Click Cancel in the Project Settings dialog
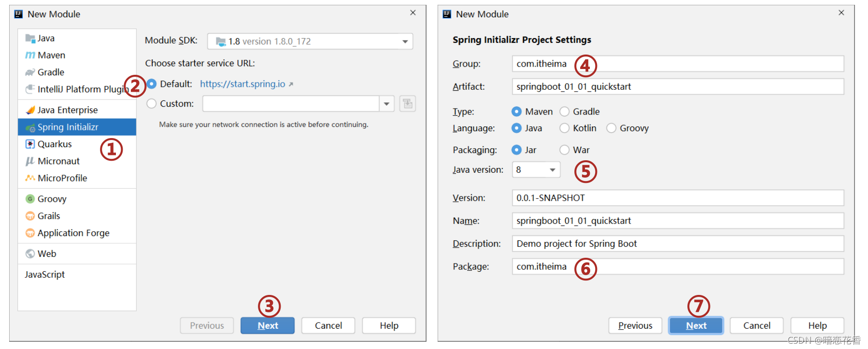The width and height of the screenshot is (868, 349). tap(757, 325)
